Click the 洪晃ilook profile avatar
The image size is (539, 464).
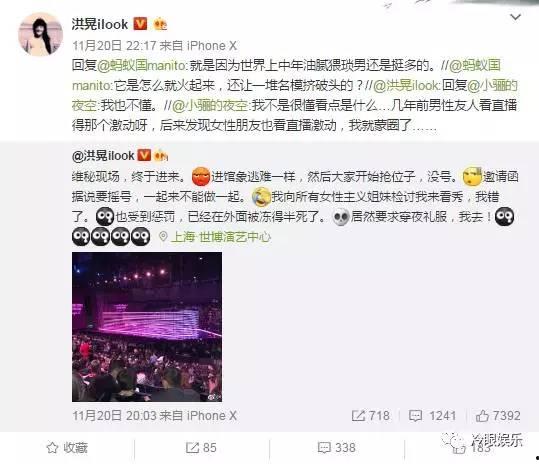[41, 34]
